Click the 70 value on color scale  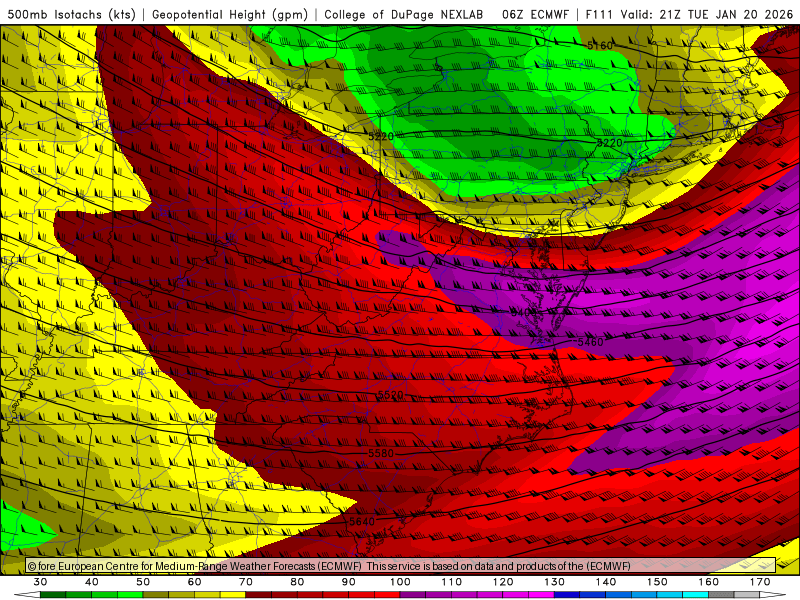(x=246, y=582)
